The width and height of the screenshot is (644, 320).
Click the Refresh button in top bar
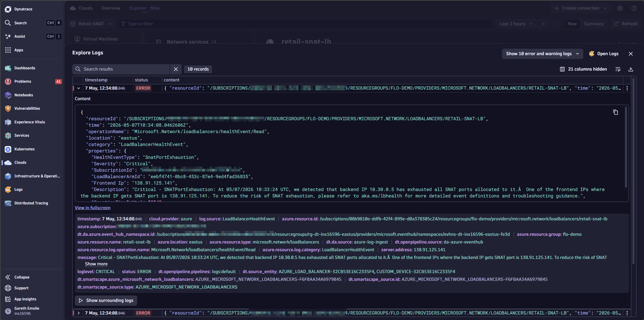coord(625,24)
